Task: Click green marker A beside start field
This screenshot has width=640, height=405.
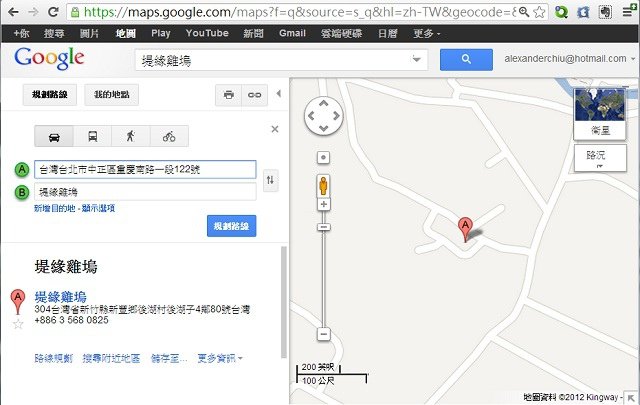Action: tap(22, 169)
